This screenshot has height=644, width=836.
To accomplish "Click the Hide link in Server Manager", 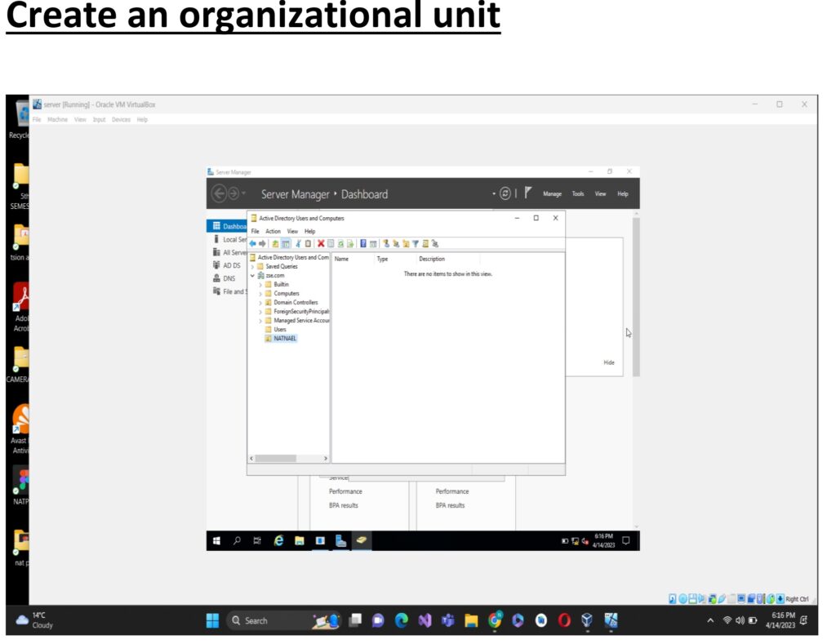I will tap(609, 362).
